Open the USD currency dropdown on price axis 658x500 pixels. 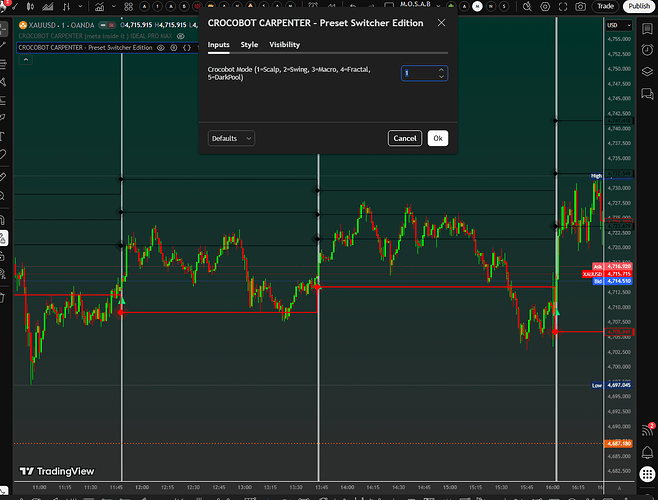(x=619, y=25)
